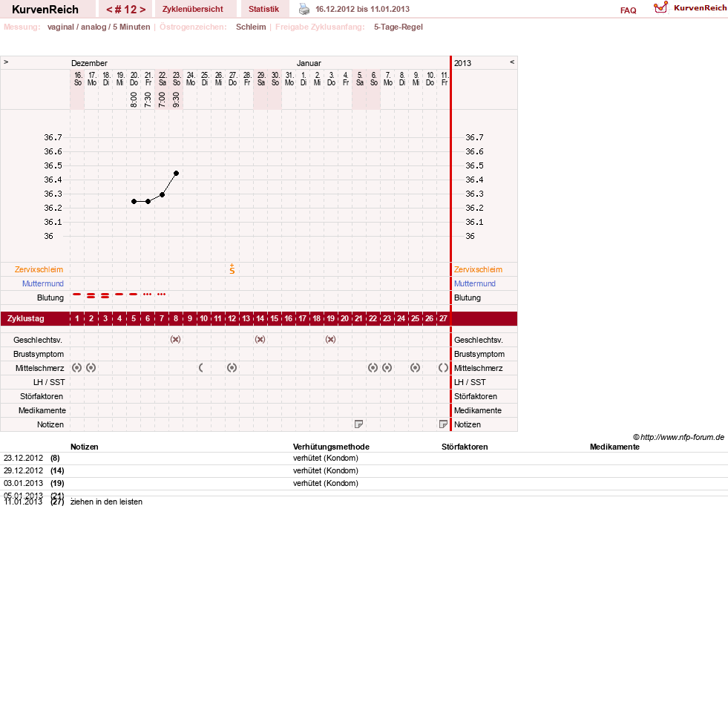
Task: Click the Januar month label
Action: coord(309,63)
